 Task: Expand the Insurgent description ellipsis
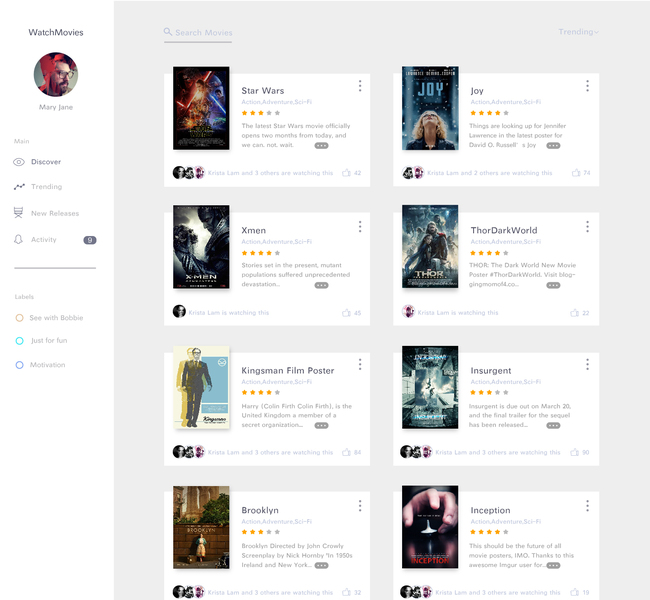553,425
